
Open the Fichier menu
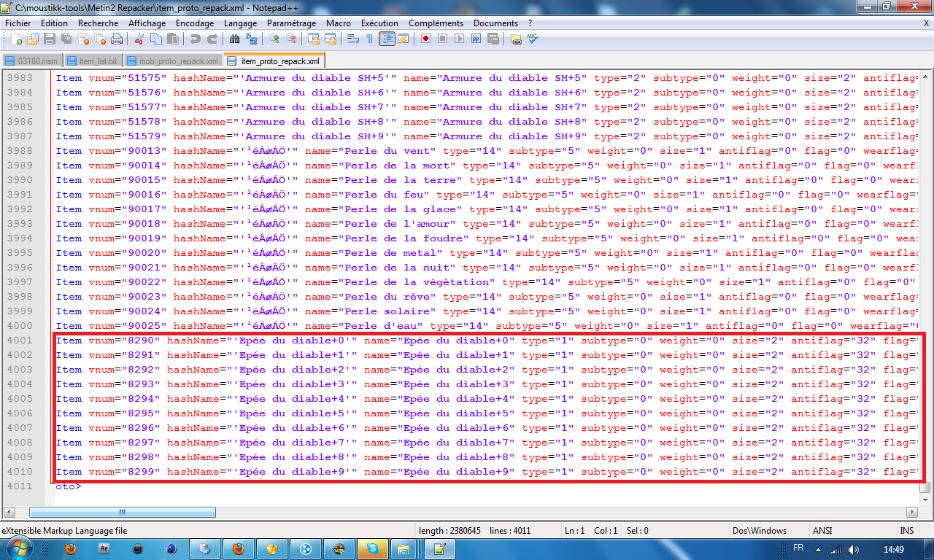pos(18,23)
